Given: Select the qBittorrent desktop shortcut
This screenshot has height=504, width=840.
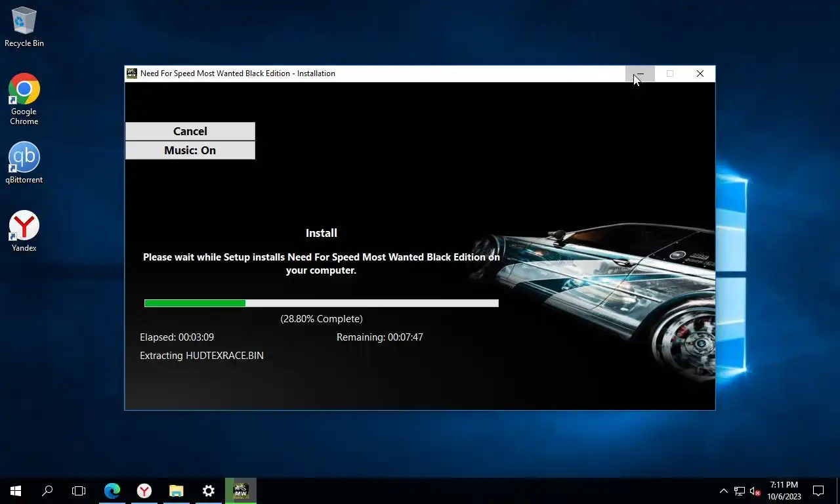Looking at the screenshot, I should (24, 163).
